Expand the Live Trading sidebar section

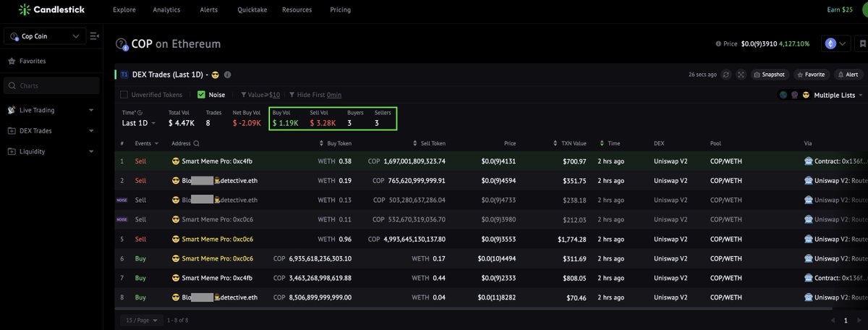point(91,111)
